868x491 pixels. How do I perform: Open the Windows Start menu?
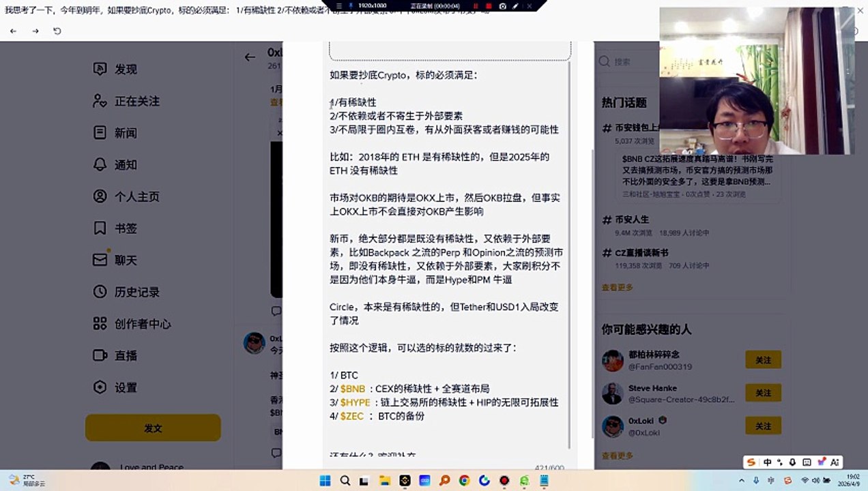(325, 480)
